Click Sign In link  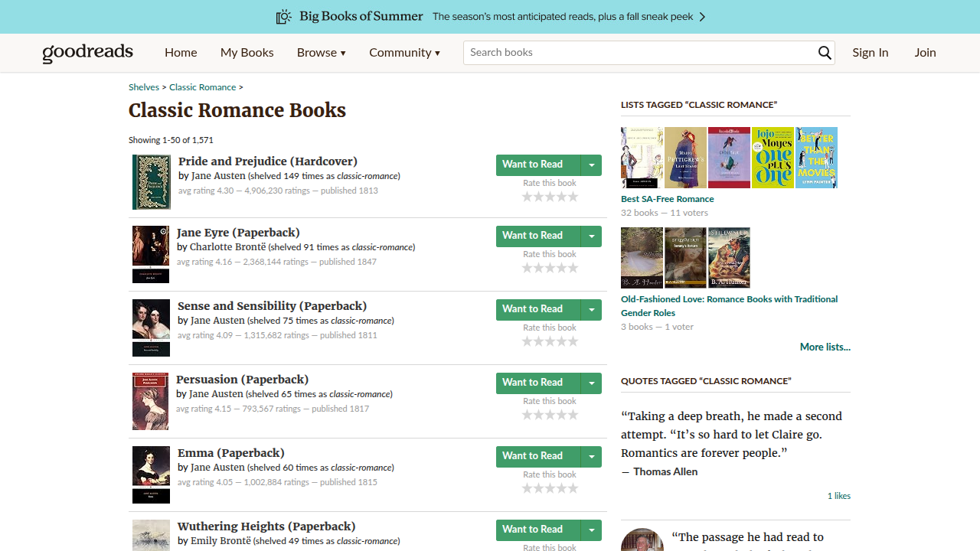(x=871, y=53)
